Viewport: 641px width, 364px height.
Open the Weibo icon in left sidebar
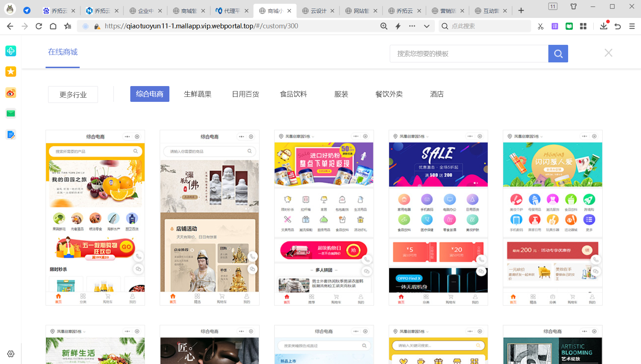point(11,93)
